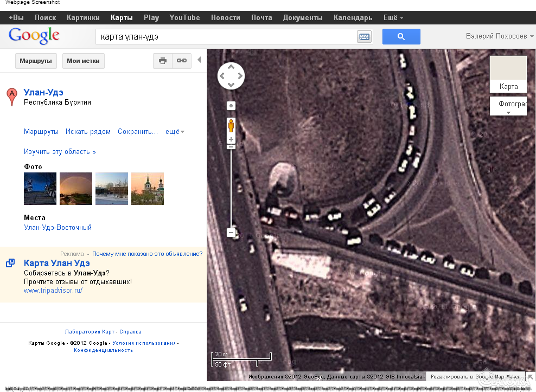
Task: Click the link-sharing chain icon
Action: point(181,61)
